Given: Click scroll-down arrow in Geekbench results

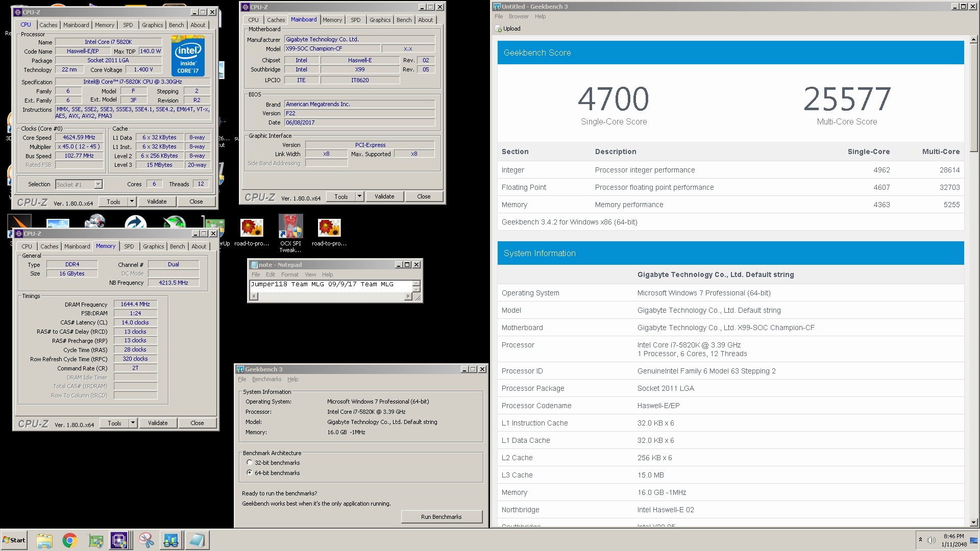Looking at the screenshot, I should pyautogui.click(x=973, y=522).
